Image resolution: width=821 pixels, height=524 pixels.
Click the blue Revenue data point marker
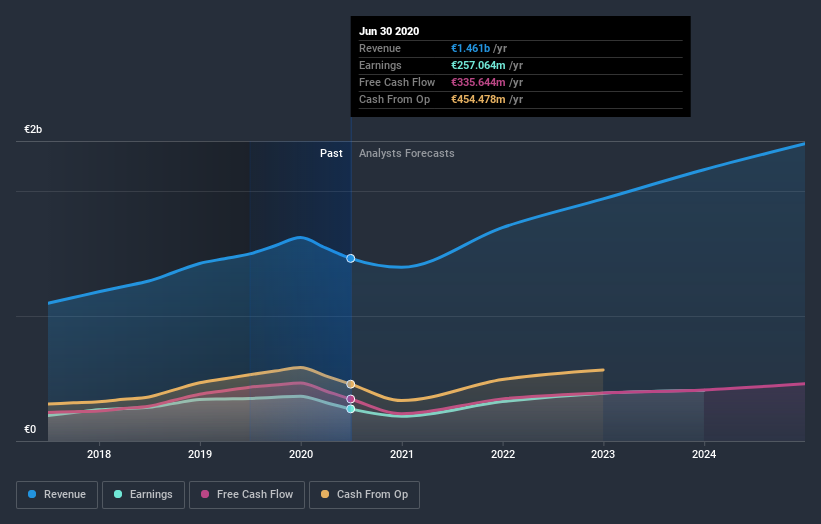351,259
